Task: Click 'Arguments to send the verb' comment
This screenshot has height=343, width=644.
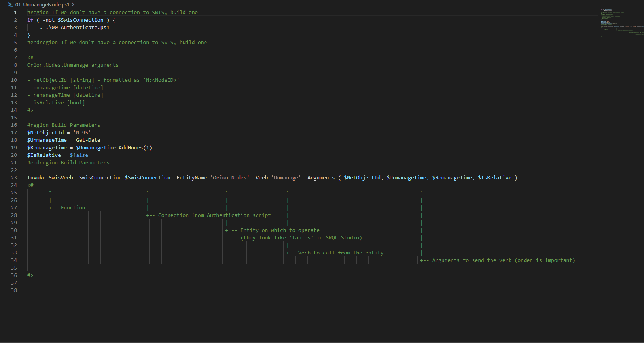Action: (472, 260)
